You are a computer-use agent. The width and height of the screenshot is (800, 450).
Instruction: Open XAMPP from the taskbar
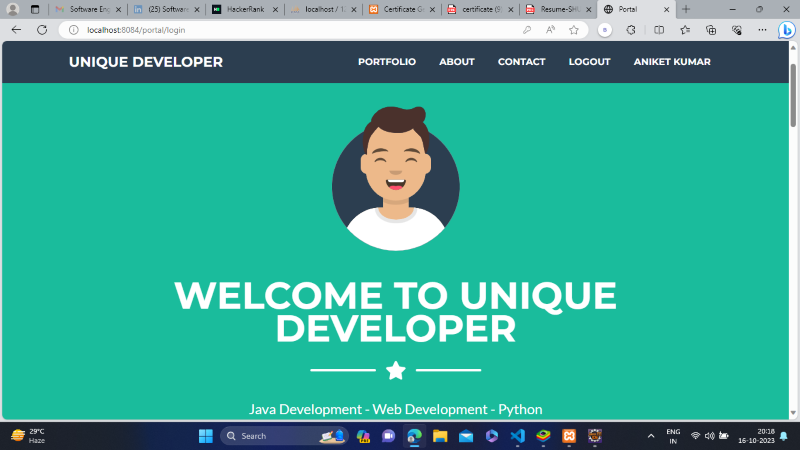569,436
